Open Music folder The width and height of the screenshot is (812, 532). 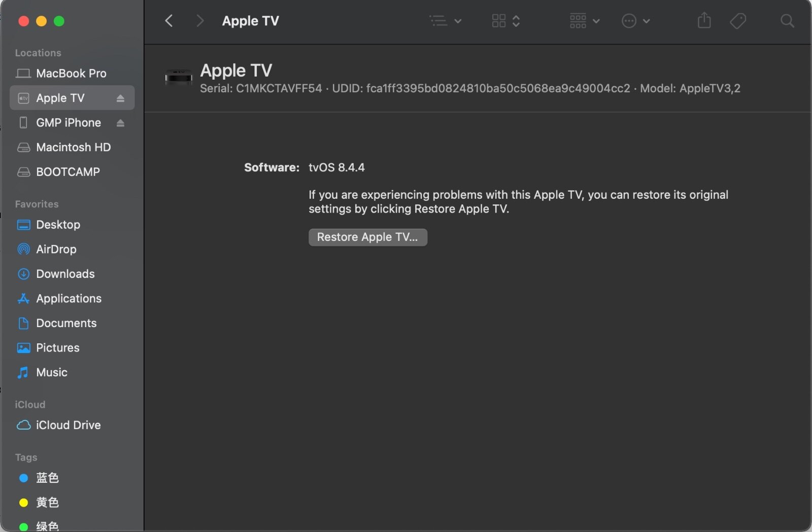point(72,372)
